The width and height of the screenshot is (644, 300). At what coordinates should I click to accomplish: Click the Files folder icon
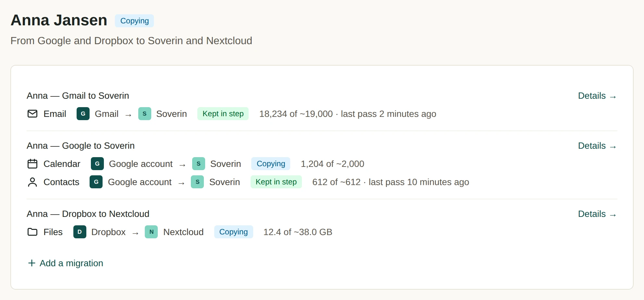32,232
